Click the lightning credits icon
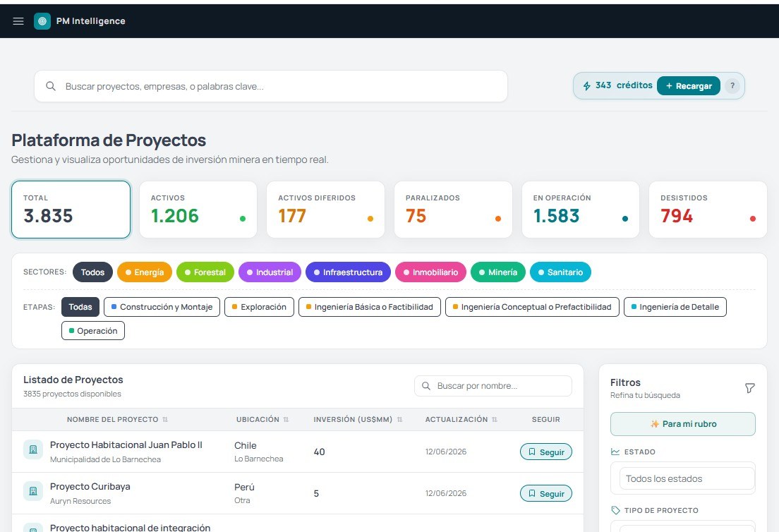The image size is (779, 532). 587,86
